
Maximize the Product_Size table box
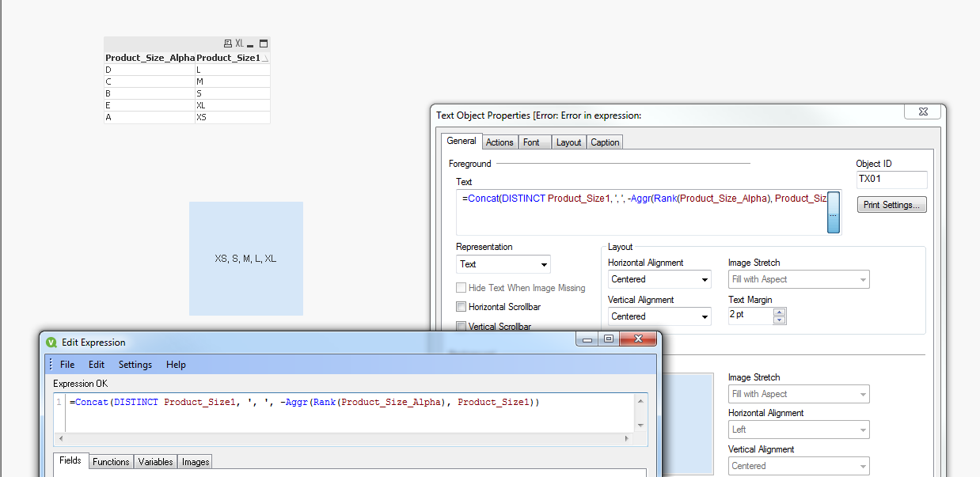click(x=264, y=44)
